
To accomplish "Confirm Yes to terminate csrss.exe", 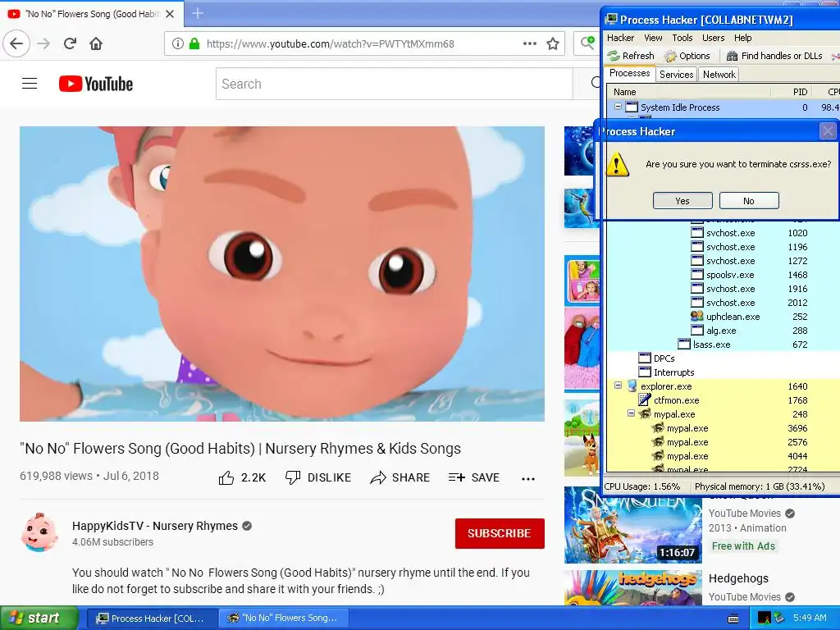I will (682, 200).
